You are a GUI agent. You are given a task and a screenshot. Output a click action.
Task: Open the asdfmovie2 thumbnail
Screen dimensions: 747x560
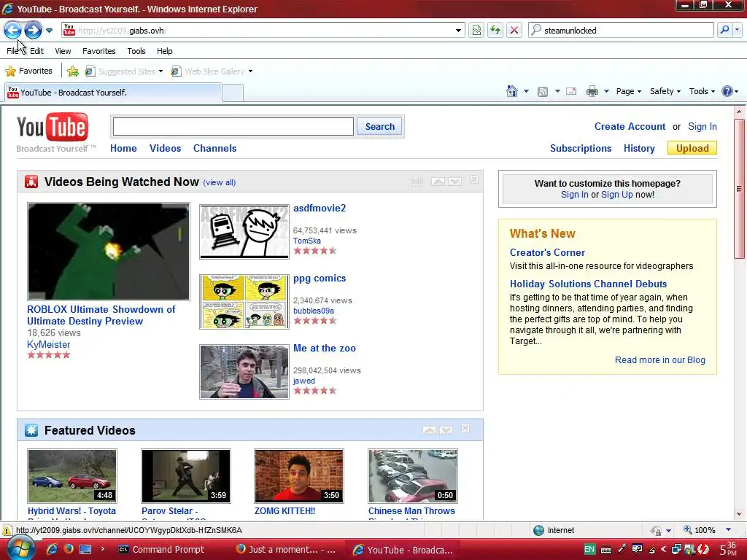pyautogui.click(x=244, y=232)
